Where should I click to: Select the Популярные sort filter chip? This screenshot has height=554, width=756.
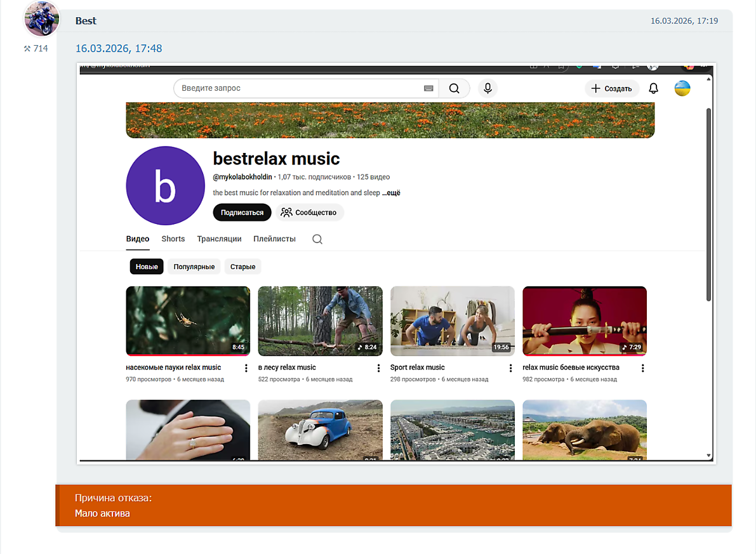click(194, 267)
